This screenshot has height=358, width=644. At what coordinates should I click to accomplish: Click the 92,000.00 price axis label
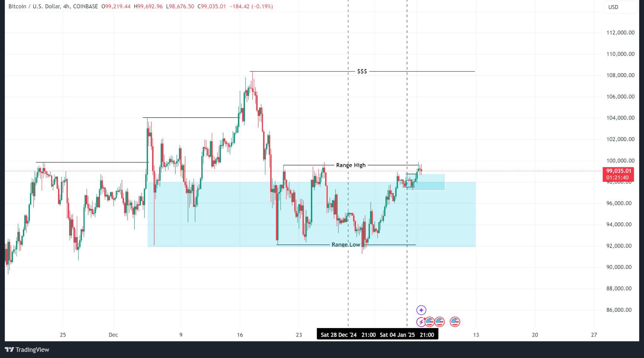619,246
